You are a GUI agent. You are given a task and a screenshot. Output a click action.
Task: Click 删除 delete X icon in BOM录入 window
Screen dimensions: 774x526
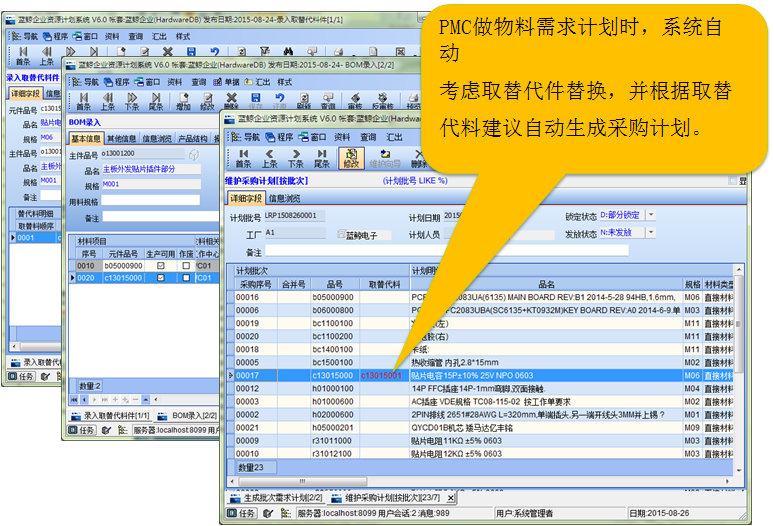tap(231, 101)
